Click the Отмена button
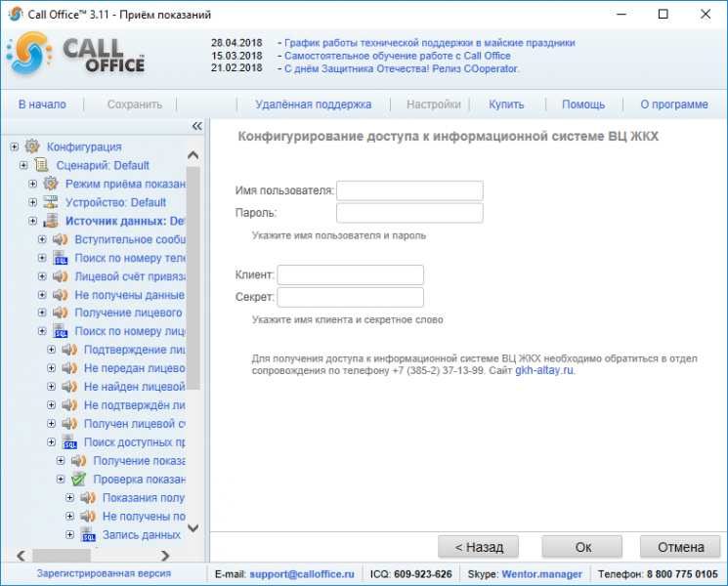The image size is (728, 586). tap(680, 547)
